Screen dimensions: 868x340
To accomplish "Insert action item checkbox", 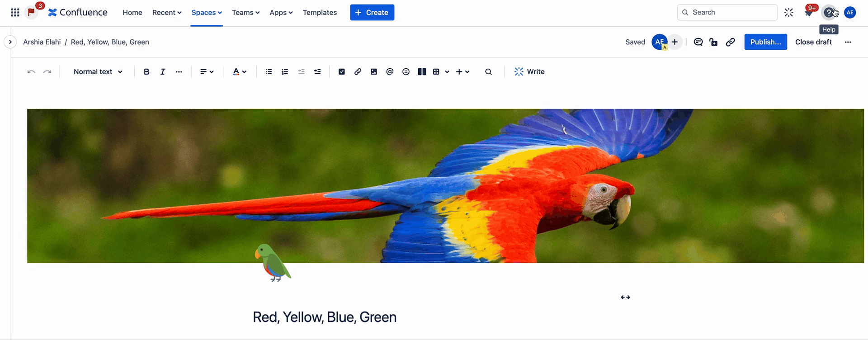I will tap(342, 71).
